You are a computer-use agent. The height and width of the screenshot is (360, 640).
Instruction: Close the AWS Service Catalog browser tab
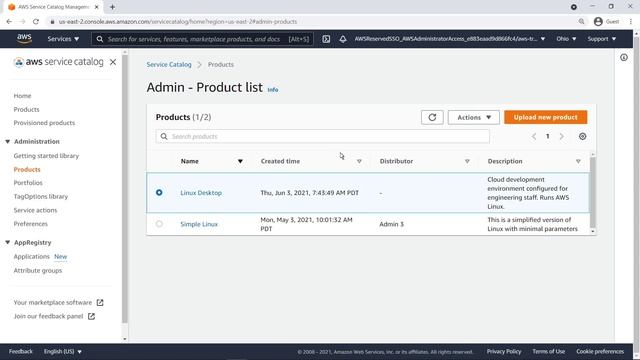pyautogui.click(x=97, y=7)
